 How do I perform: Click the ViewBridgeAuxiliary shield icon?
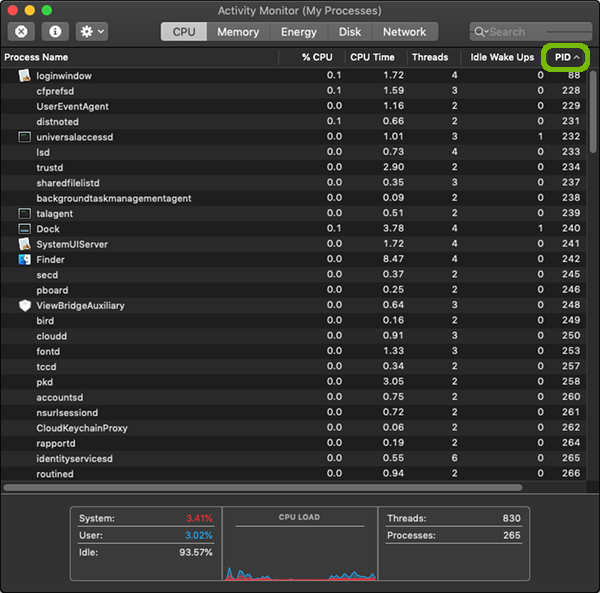pyautogui.click(x=24, y=305)
